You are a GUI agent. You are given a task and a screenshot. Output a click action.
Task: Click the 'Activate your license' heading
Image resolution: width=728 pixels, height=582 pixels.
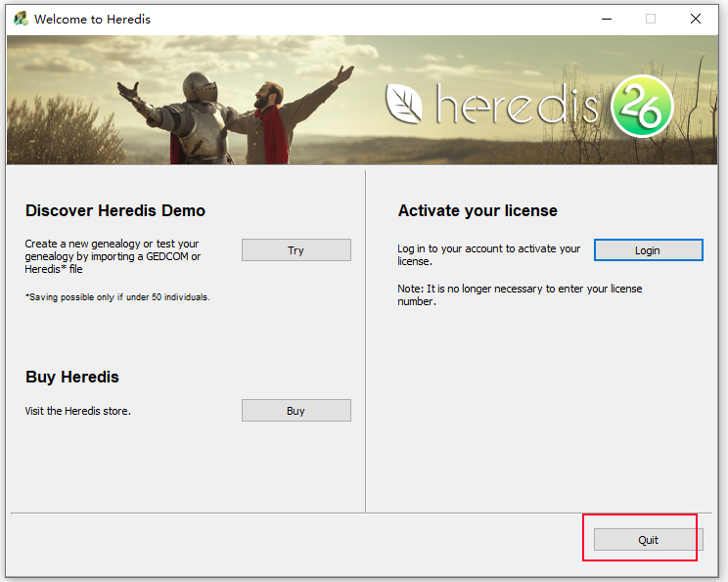[478, 210]
